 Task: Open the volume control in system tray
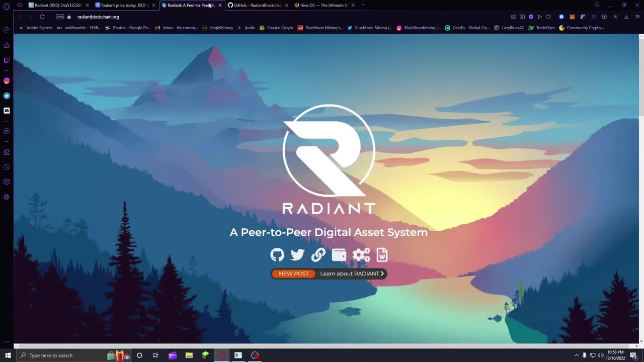click(x=600, y=355)
